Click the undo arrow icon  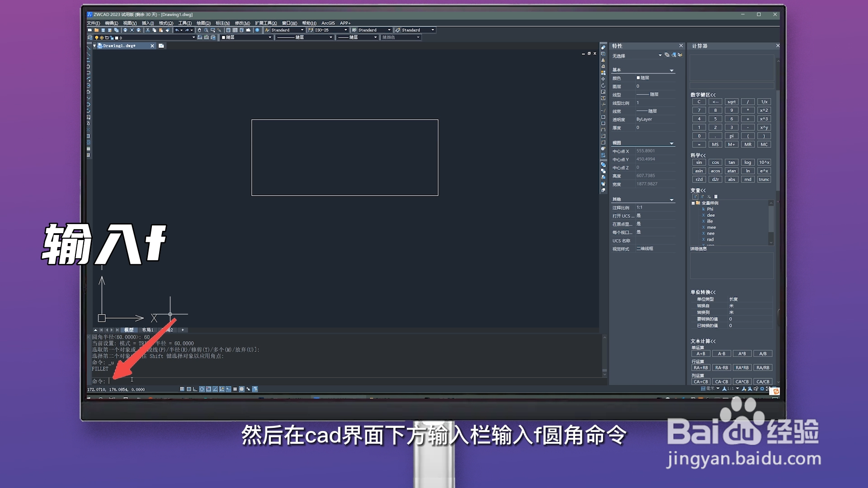177,30
